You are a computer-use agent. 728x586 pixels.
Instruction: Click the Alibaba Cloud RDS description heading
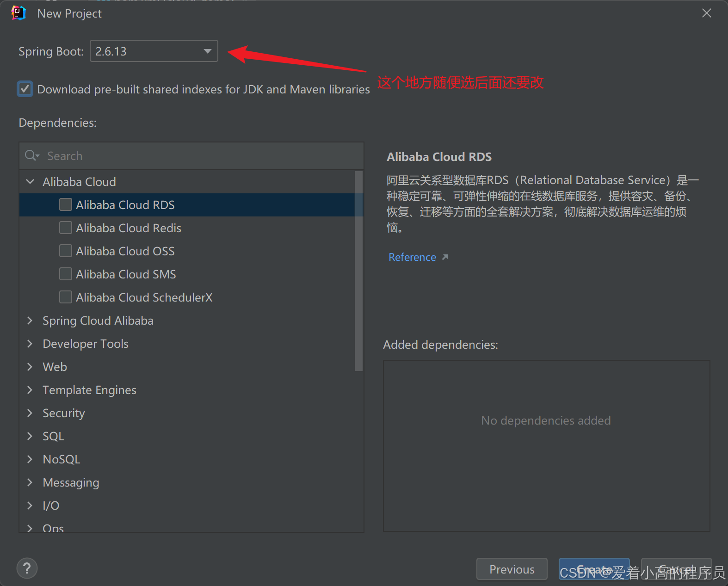click(439, 157)
